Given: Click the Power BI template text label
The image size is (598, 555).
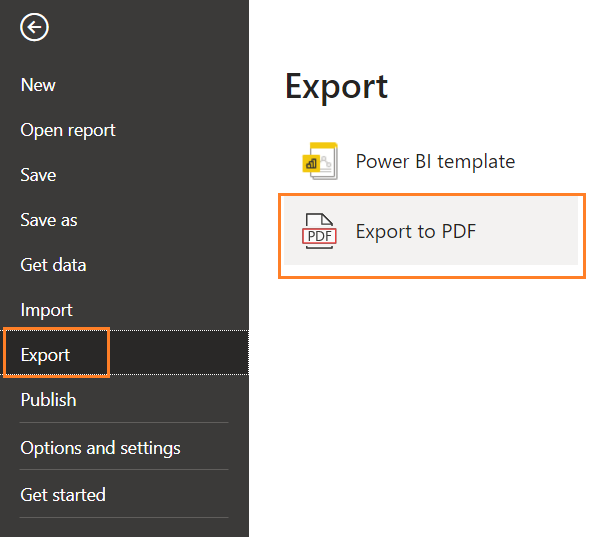Looking at the screenshot, I should pos(435,161).
